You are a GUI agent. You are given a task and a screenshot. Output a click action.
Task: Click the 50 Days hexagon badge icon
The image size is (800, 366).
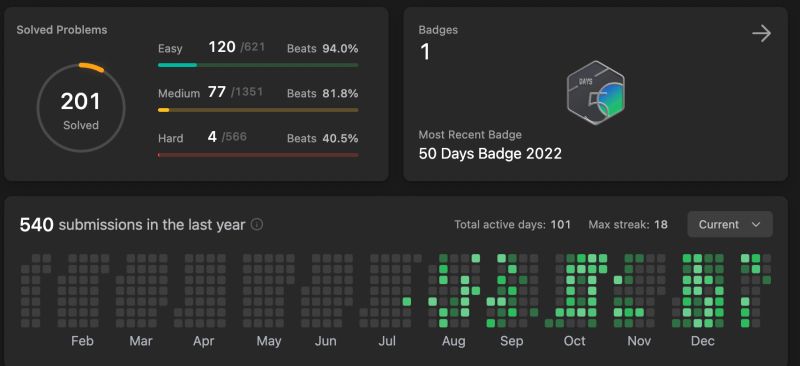[596, 93]
